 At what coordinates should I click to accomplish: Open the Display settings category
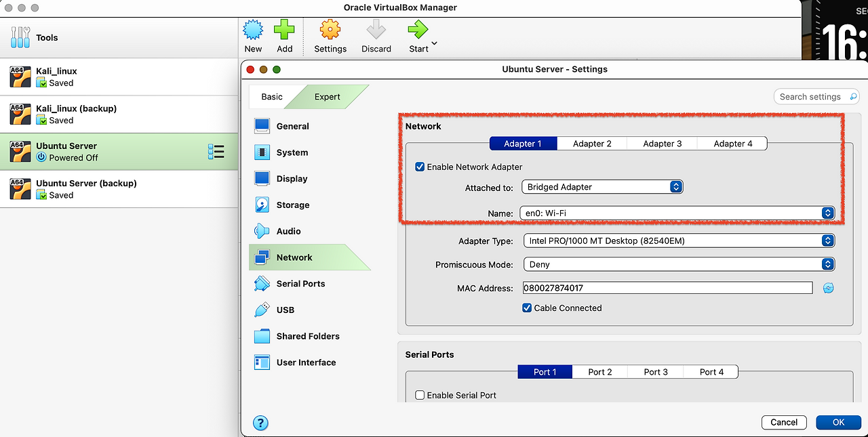point(310,179)
